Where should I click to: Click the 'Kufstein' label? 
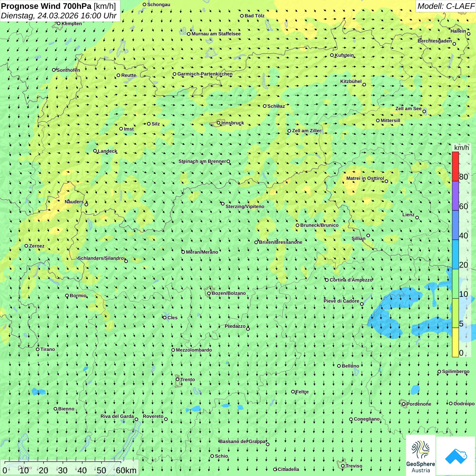pyautogui.click(x=344, y=55)
